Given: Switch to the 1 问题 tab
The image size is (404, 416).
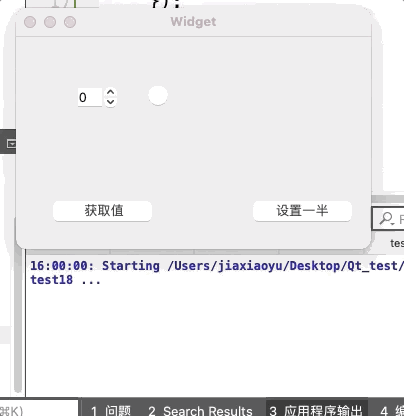Looking at the screenshot, I should 111,410.
